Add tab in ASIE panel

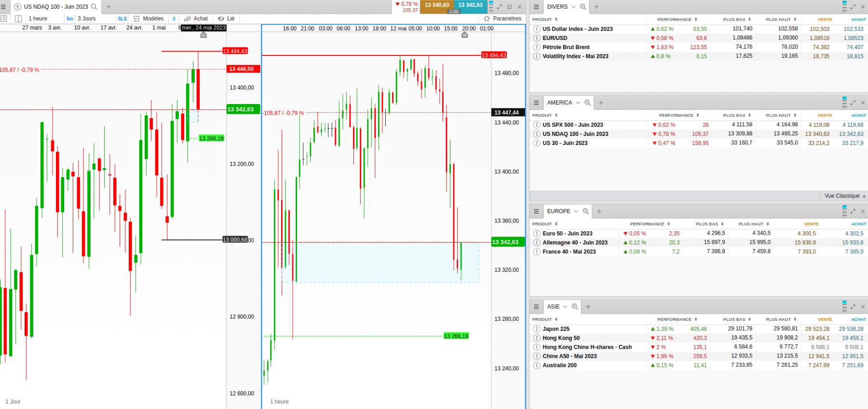tap(588, 306)
